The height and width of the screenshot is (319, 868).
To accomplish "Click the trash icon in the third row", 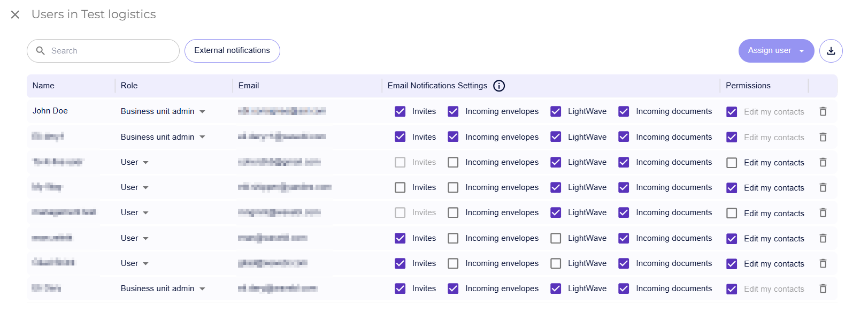I will (823, 162).
